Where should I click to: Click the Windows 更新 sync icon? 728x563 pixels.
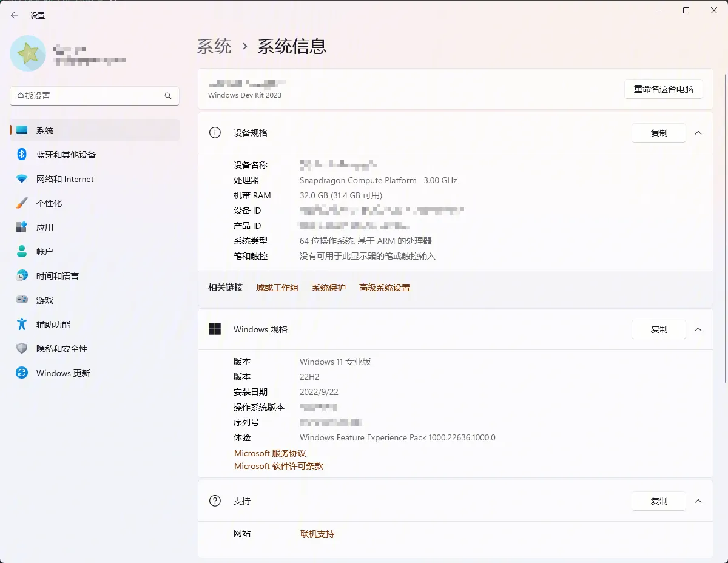click(x=22, y=373)
